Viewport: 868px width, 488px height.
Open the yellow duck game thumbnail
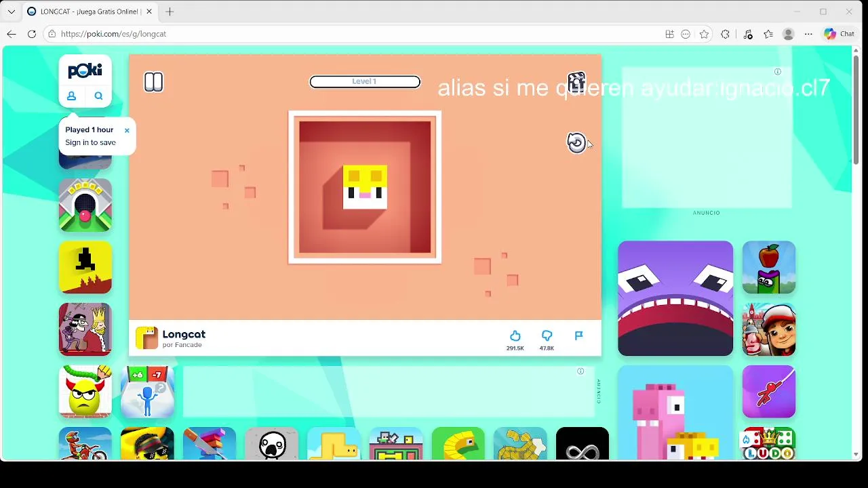334,445
